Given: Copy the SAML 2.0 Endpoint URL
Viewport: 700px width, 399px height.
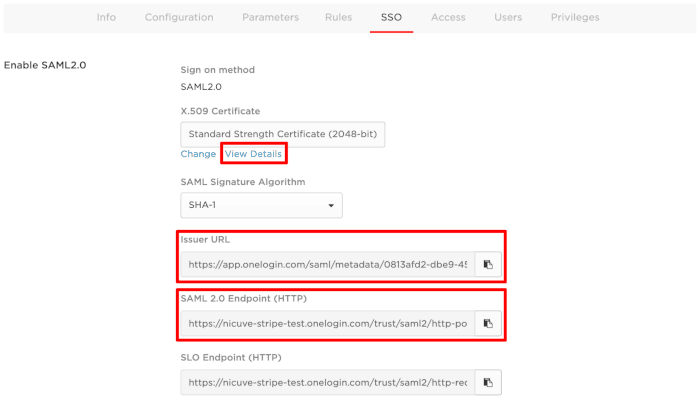Looking at the screenshot, I should (x=488, y=324).
